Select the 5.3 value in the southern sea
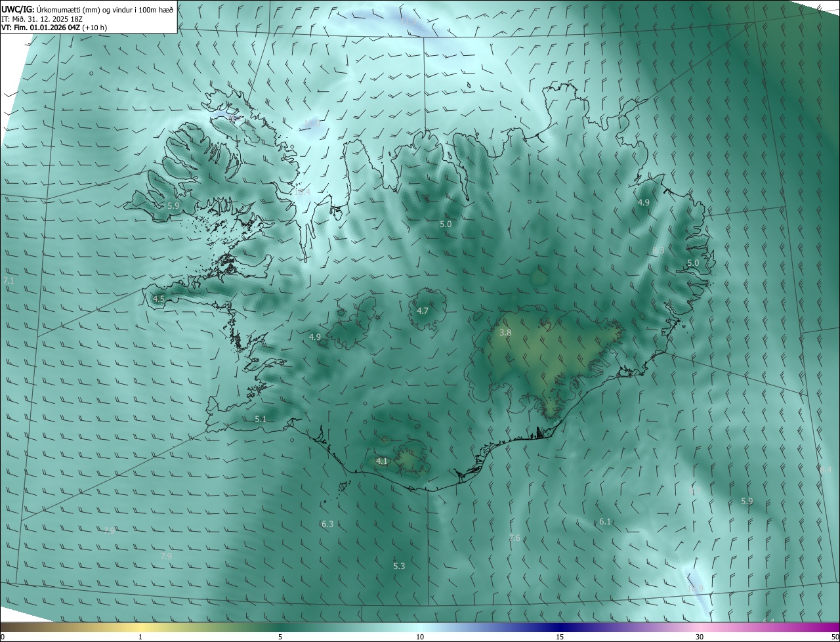Viewport: 840px width, 642px height. click(x=399, y=566)
